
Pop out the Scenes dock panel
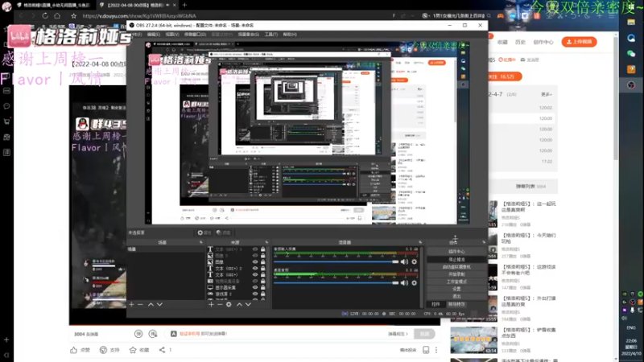click(200, 243)
